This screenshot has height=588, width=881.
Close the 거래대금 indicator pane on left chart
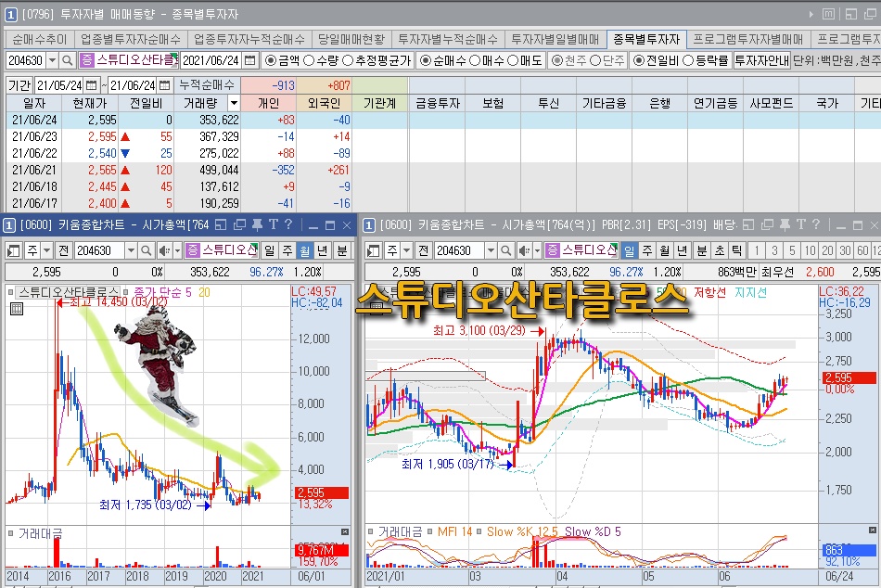[344, 531]
